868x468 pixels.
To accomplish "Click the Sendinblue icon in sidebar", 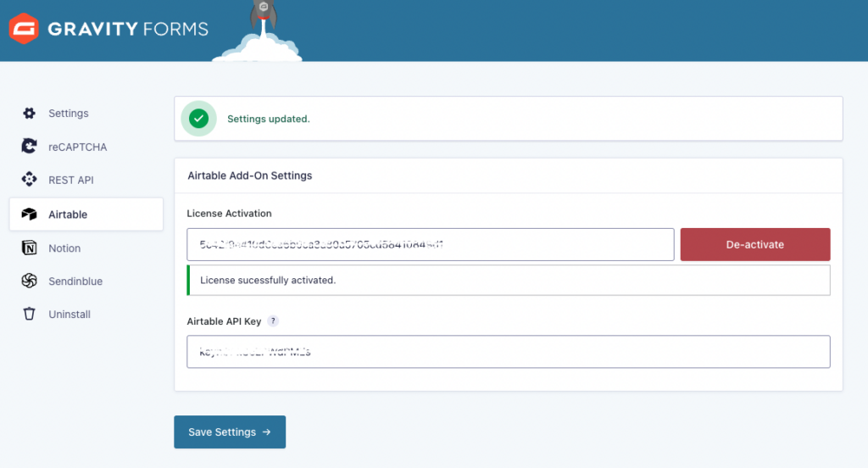I will pos(30,281).
